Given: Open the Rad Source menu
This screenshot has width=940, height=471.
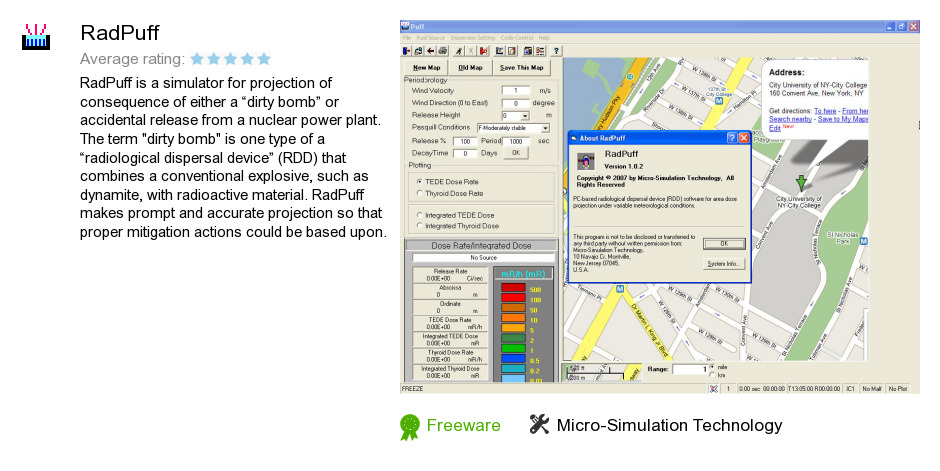Looking at the screenshot, I should (430, 38).
